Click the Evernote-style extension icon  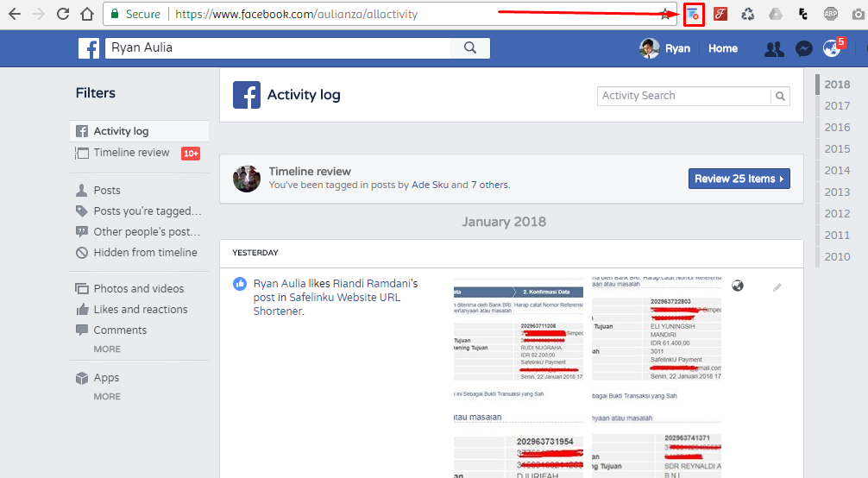tap(803, 15)
